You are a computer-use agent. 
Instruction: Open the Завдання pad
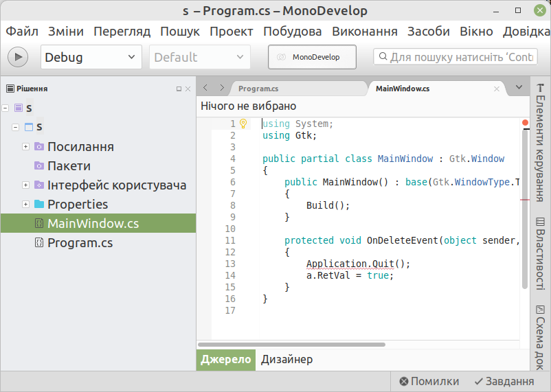point(504,381)
